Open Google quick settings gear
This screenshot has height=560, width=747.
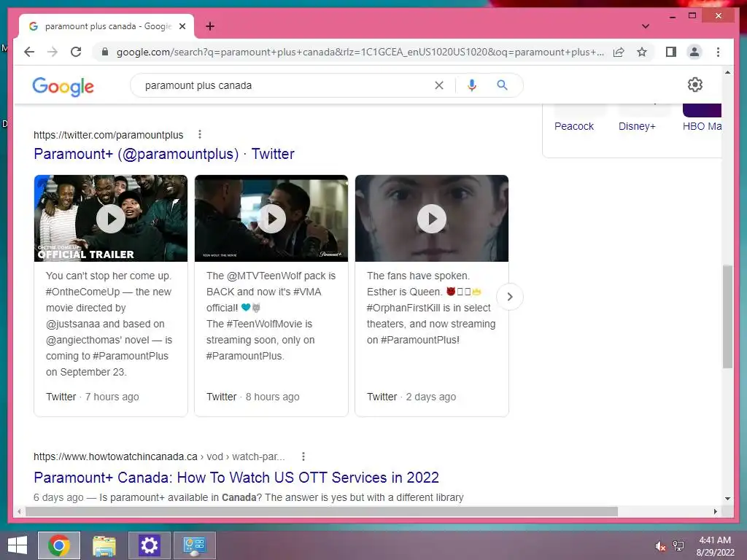[694, 85]
